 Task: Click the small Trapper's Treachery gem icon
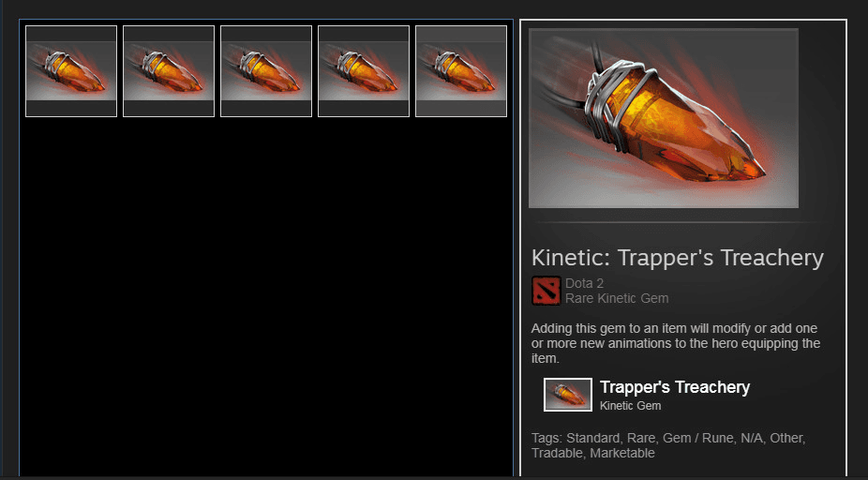[x=567, y=395]
